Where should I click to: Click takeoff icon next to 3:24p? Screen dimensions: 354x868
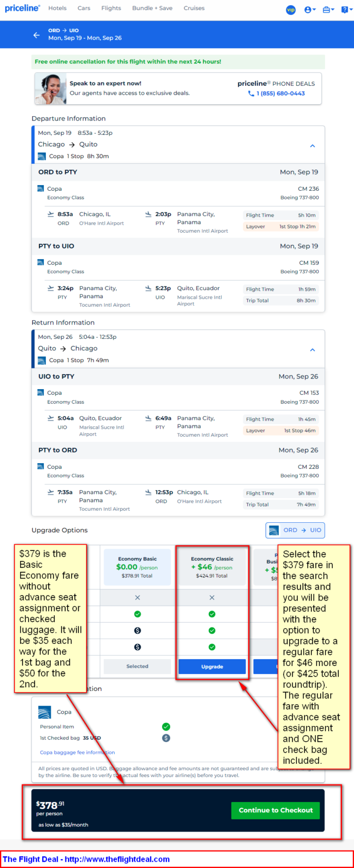51,288
